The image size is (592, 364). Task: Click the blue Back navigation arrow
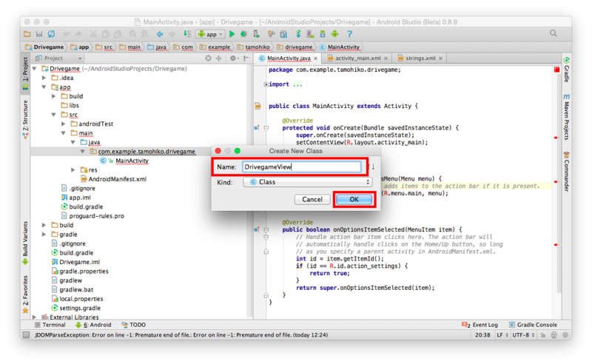[x=160, y=34]
